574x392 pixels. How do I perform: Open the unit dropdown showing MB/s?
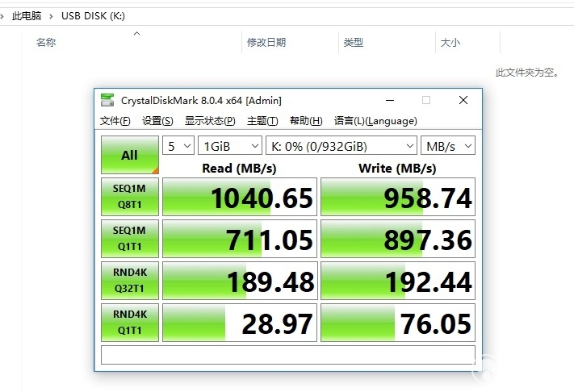coord(448,146)
